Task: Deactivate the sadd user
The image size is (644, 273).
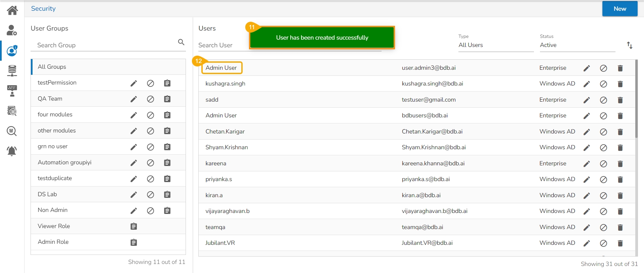Action: tap(603, 100)
